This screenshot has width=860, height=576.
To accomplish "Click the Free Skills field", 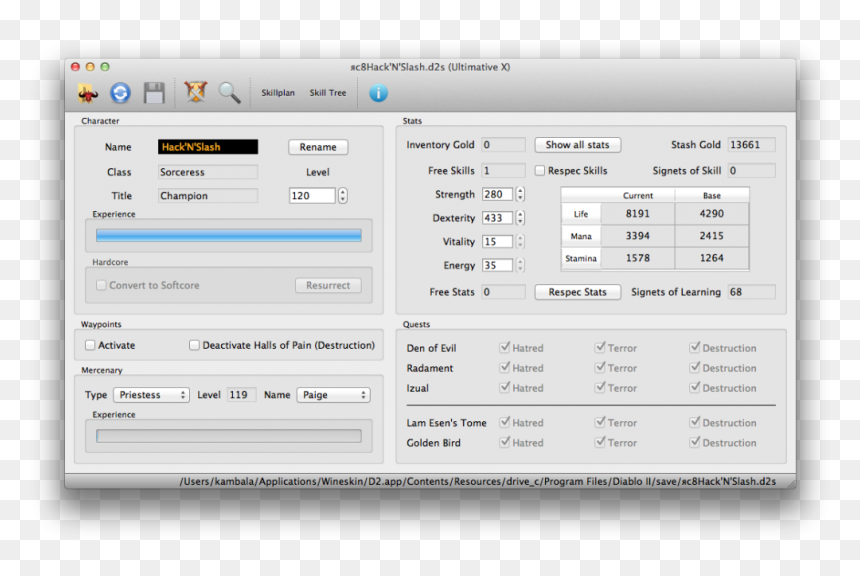I will coord(503,171).
